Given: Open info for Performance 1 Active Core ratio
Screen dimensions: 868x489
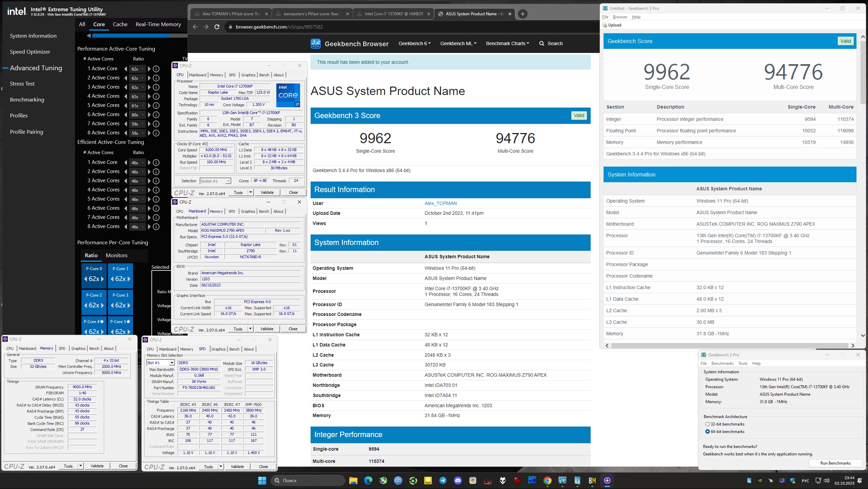Looking at the screenshot, I should tap(156, 69).
